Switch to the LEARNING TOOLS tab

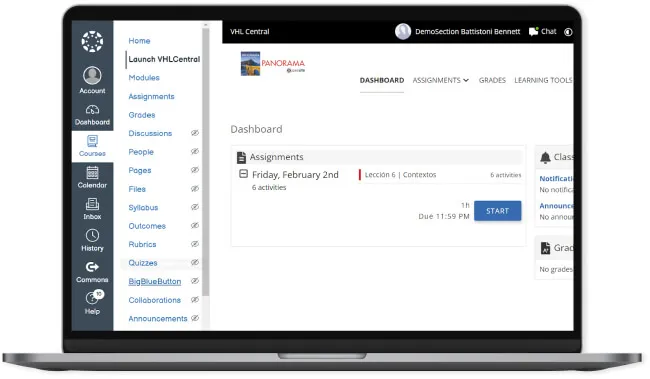tap(543, 80)
